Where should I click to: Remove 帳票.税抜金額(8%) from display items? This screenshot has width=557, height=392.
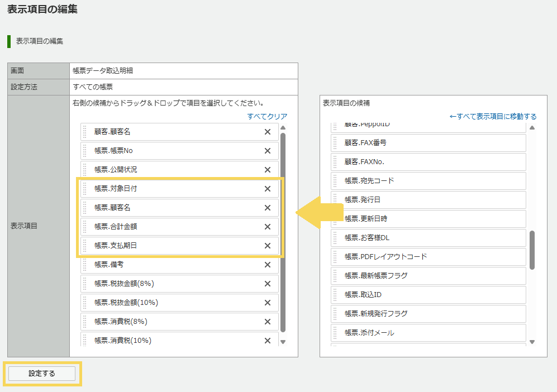click(267, 284)
